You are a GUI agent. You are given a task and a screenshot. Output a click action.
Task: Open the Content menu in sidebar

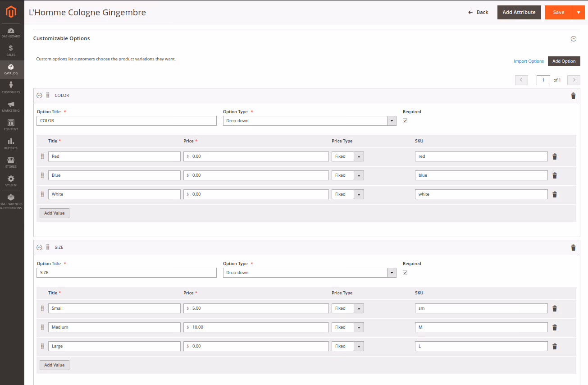pyautogui.click(x=12, y=125)
